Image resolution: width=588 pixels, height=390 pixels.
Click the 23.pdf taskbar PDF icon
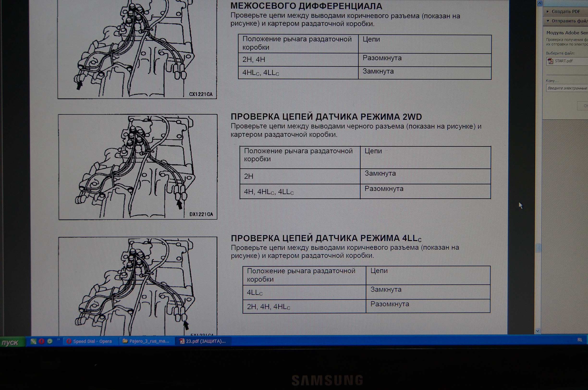182,341
